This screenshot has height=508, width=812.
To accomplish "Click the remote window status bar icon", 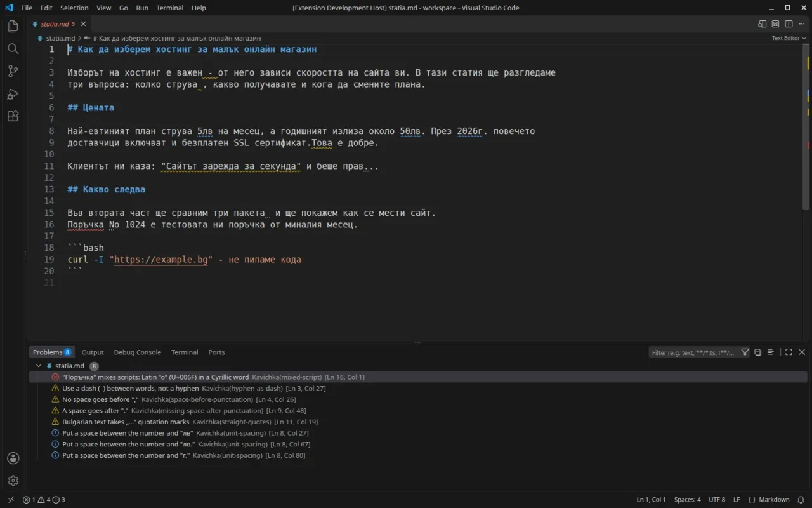I will pyautogui.click(x=11, y=500).
